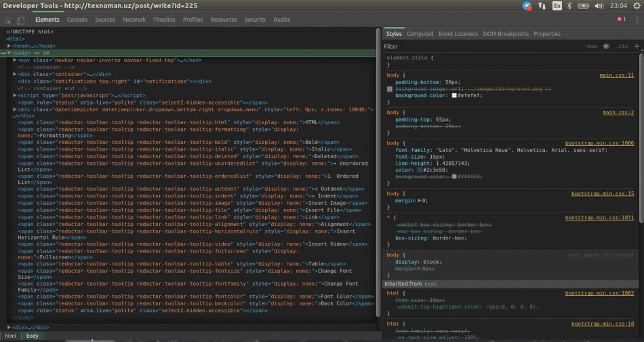Activate the inspect element picker icon
The image size is (644, 342).
9,20
